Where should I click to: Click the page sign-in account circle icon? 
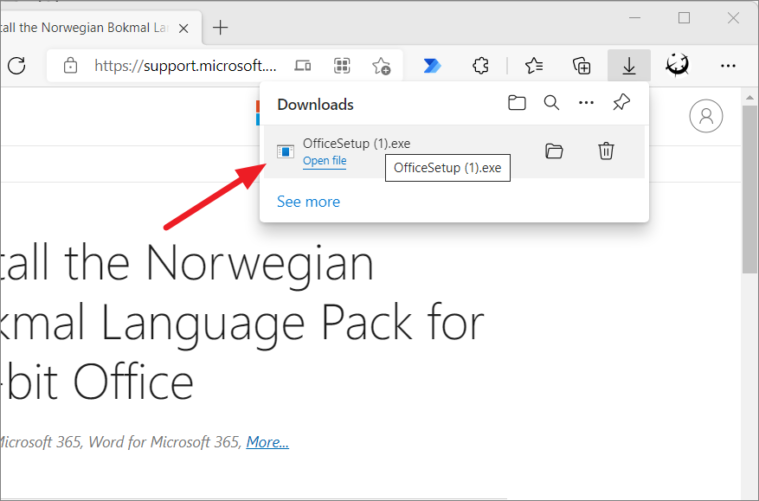tap(706, 116)
